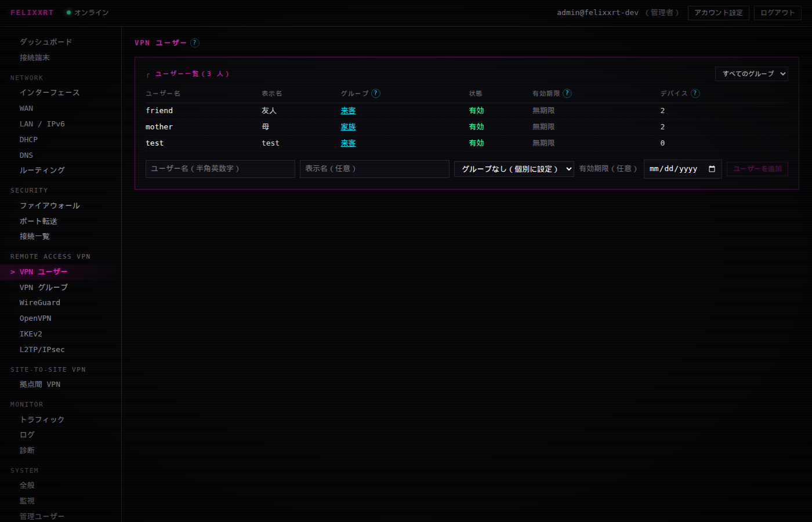Click the help icon next to グループ column header
Screen dimensions: 812x522
coord(376,93)
